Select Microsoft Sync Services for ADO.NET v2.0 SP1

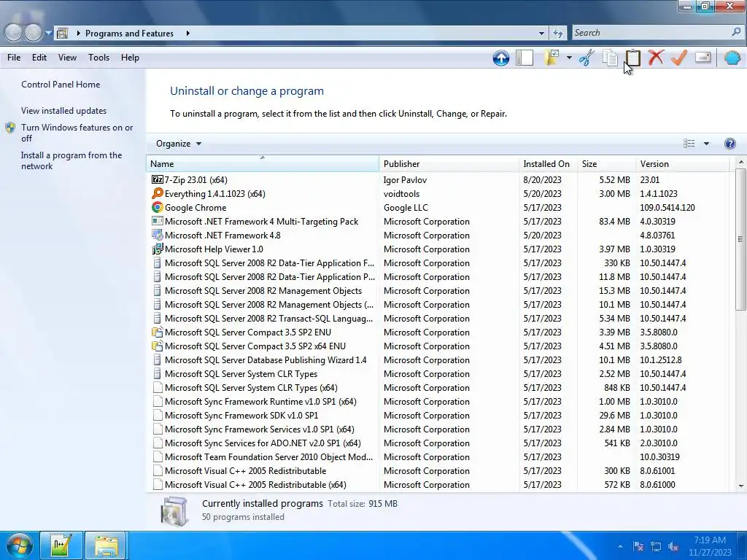[438, 443]
